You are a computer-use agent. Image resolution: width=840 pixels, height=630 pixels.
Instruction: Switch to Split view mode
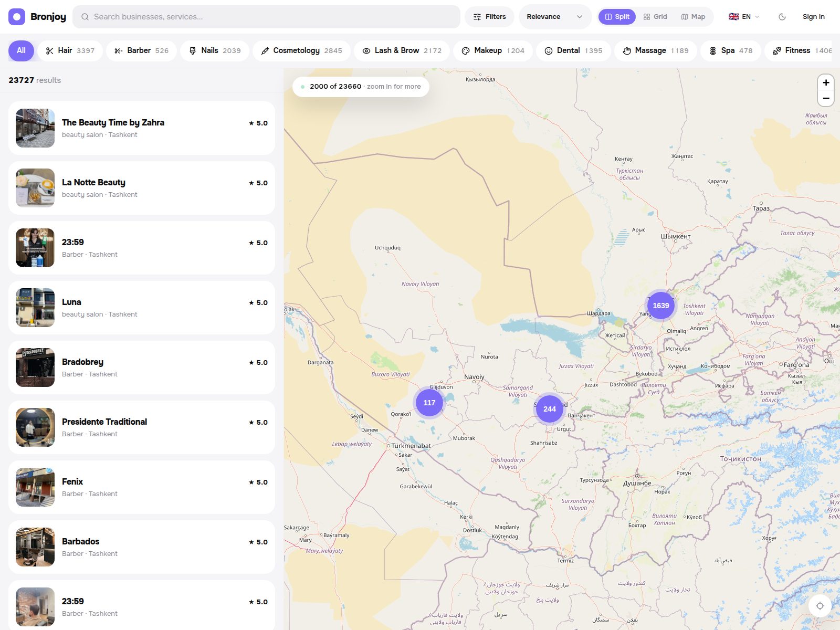617,17
